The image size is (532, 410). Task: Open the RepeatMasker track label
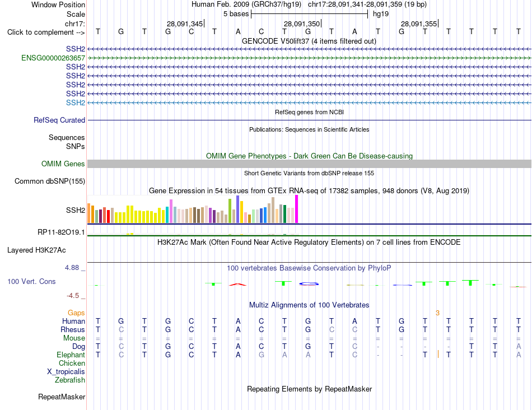(x=62, y=397)
